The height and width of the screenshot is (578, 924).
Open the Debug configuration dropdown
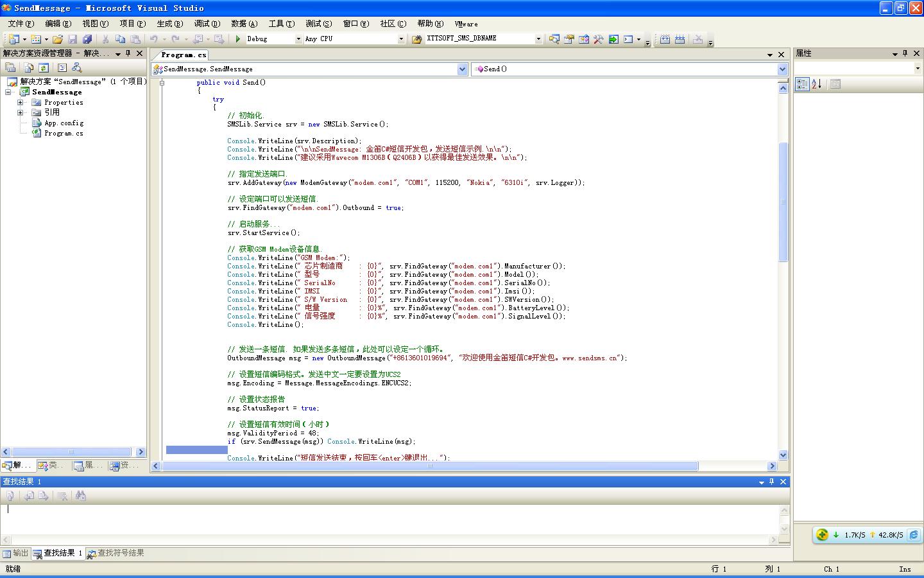[x=298, y=39]
